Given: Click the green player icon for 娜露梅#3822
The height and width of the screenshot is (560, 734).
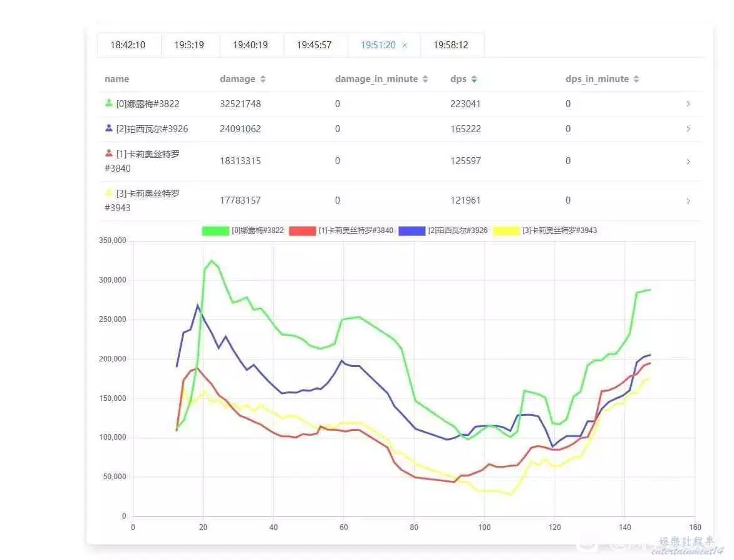Looking at the screenshot, I should pos(109,103).
